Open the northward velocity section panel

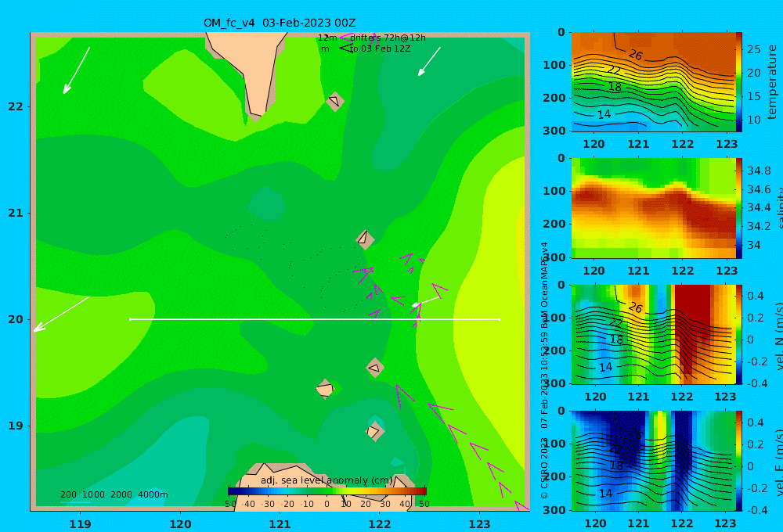[654, 334]
